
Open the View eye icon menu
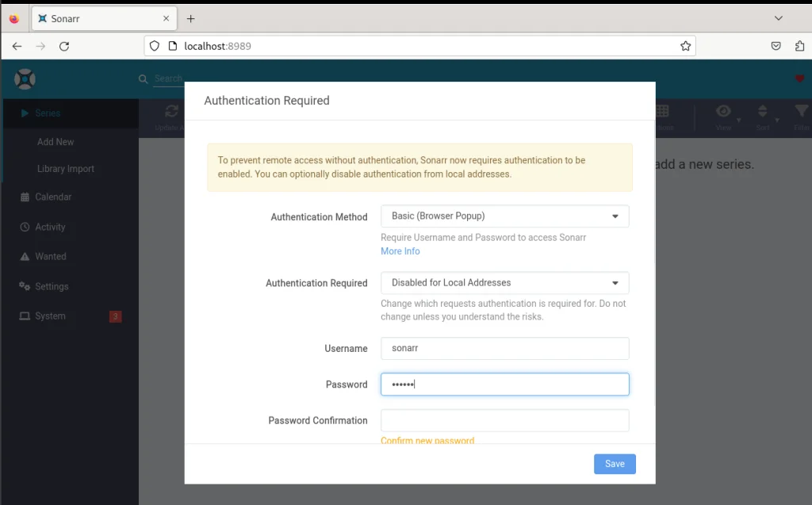[723, 113]
